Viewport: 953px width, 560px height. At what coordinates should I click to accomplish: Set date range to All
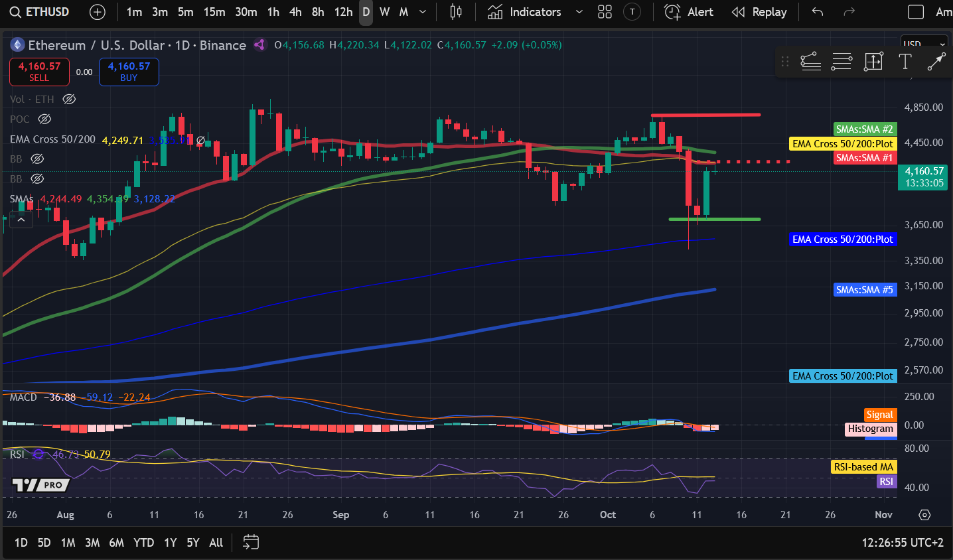(x=216, y=543)
